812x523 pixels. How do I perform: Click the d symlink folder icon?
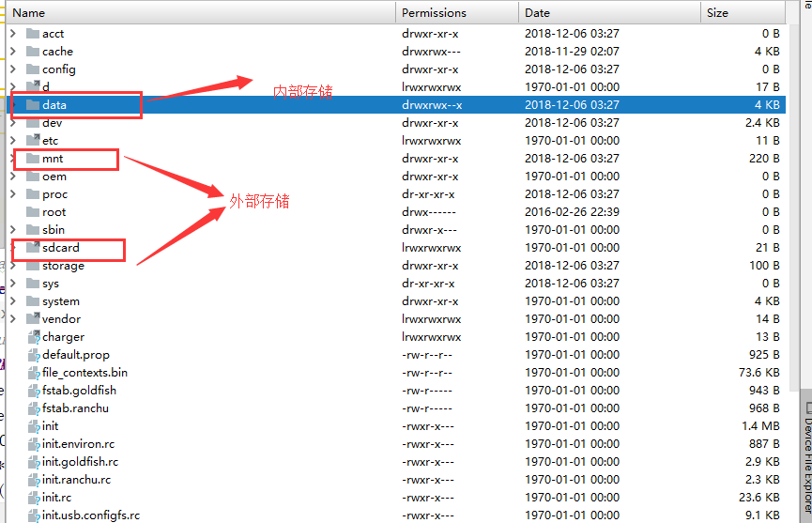[33, 86]
